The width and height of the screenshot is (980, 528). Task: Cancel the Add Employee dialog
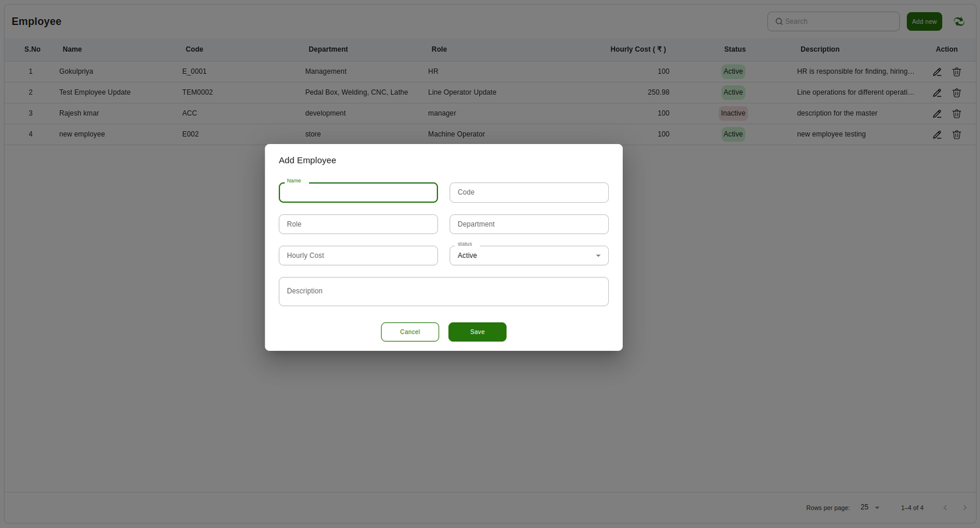coord(410,332)
